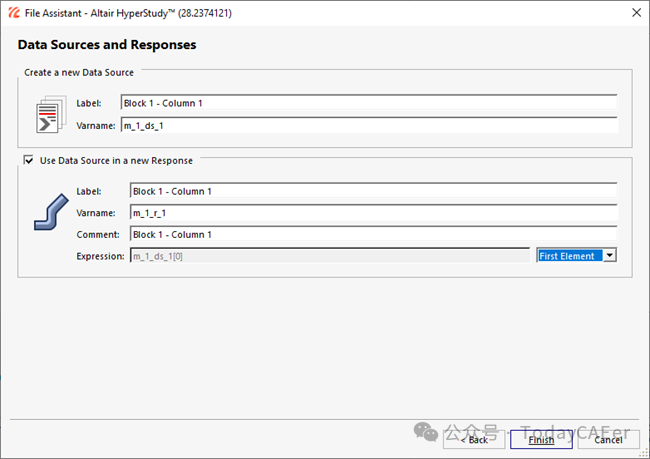Screen dimensions: 650x459
Task: Click the m_1_ds_1 Varname field
Action: (367, 125)
